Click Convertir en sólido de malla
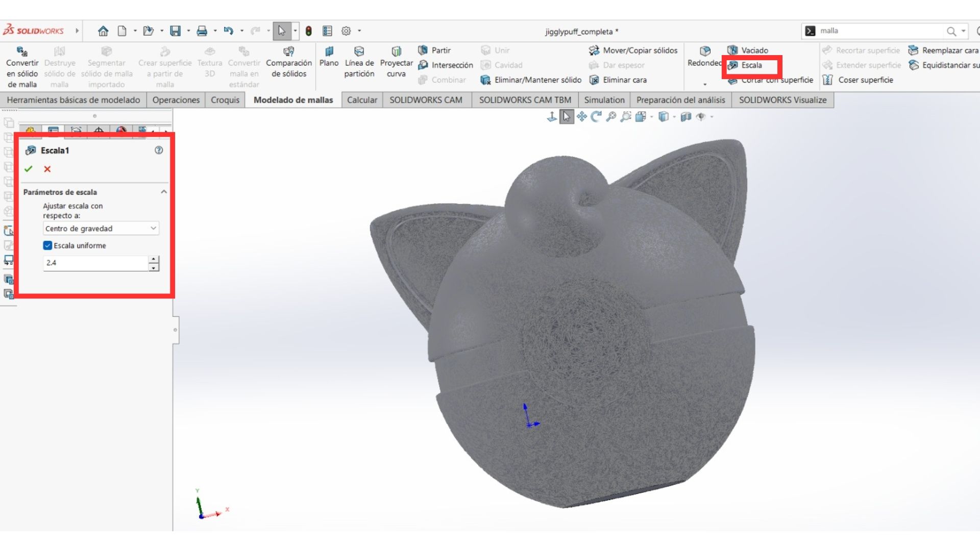 pyautogui.click(x=22, y=67)
